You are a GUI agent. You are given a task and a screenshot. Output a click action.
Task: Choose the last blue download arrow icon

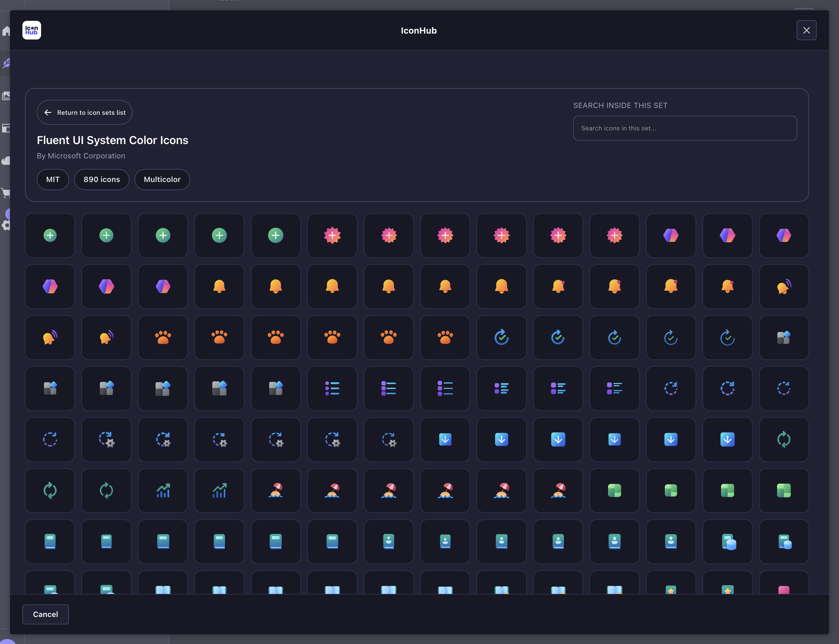click(x=727, y=439)
